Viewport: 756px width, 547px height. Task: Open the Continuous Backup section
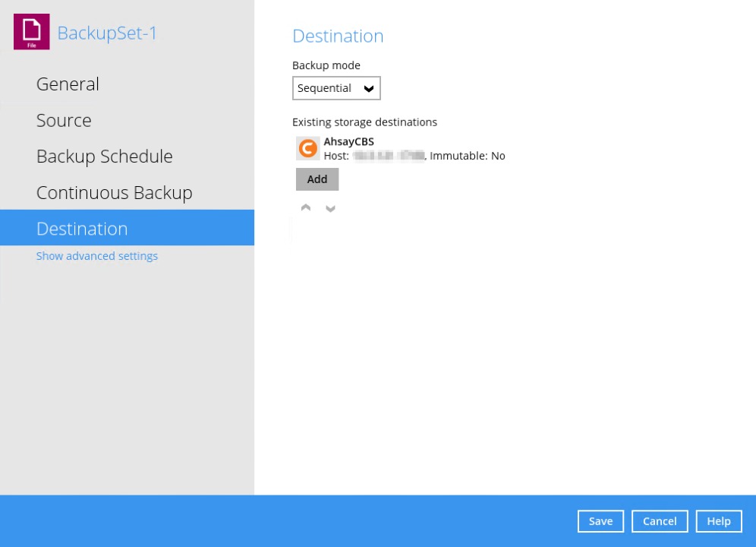[115, 193]
